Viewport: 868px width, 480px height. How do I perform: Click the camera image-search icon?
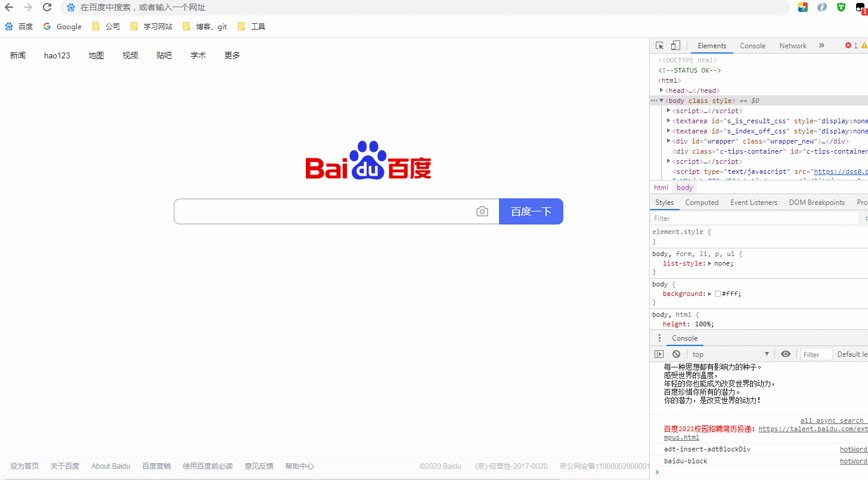(x=482, y=211)
